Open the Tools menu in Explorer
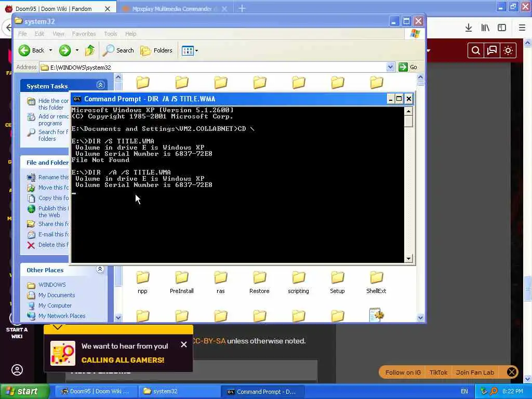532x399 pixels. click(110, 34)
